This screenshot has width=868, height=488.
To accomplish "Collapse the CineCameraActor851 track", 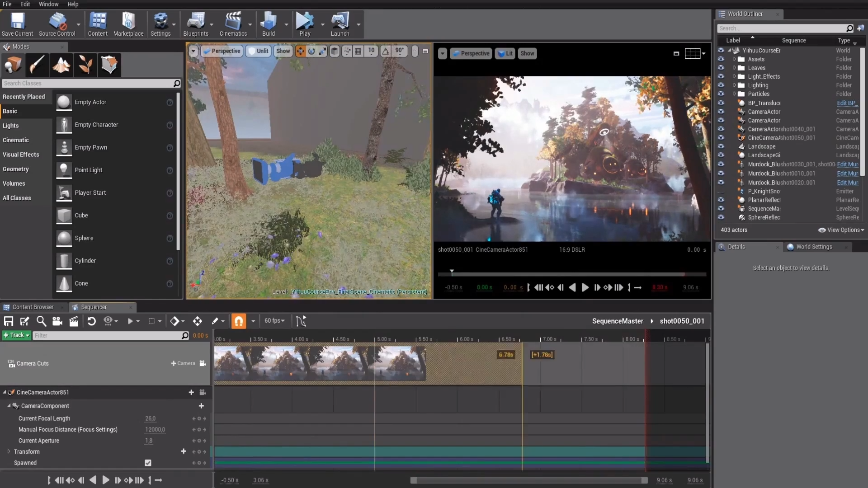I will (x=5, y=392).
